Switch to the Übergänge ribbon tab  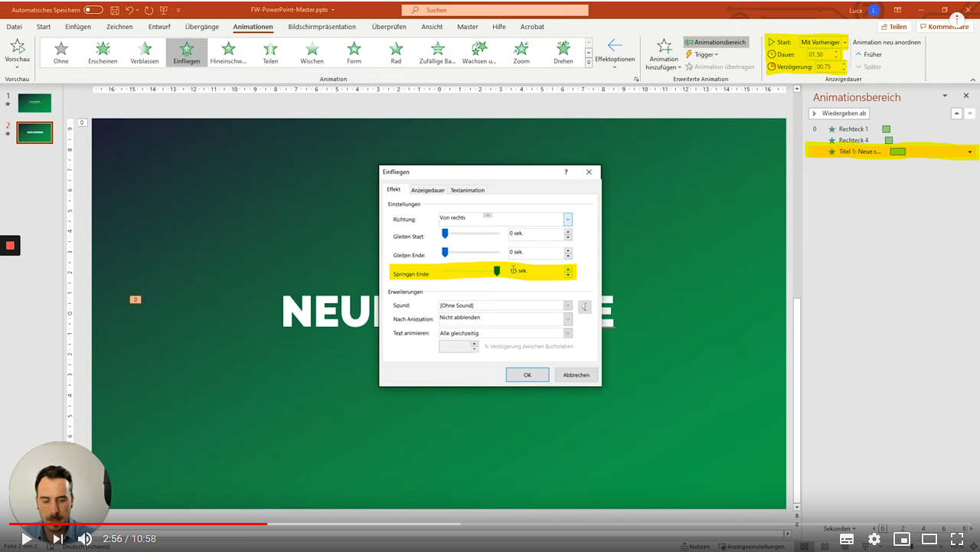[x=201, y=27]
